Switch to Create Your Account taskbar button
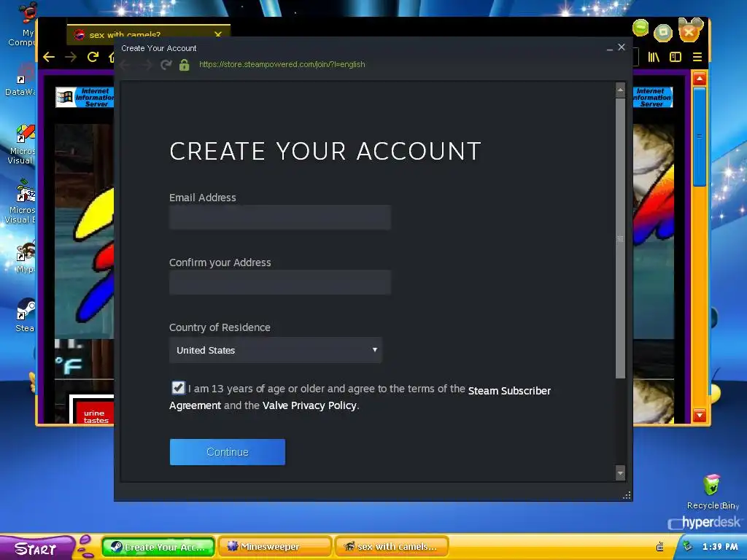The width and height of the screenshot is (747, 560). coord(158,547)
